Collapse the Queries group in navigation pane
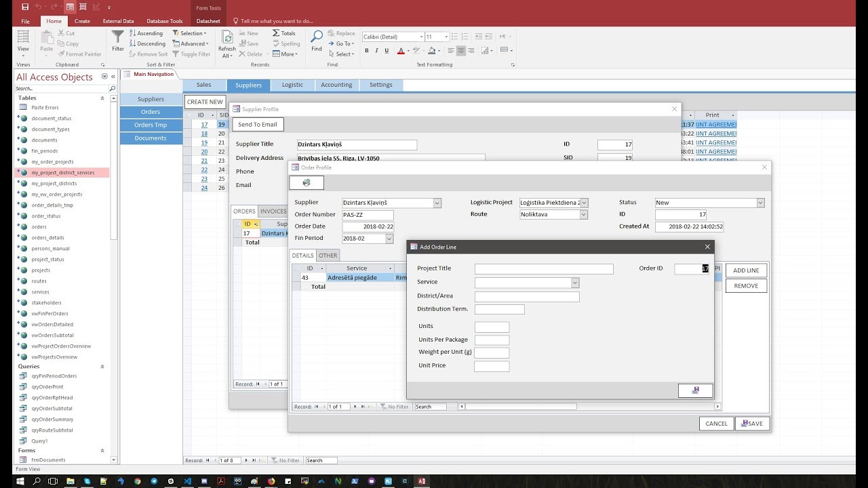The height and width of the screenshot is (488, 868). tap(102, 367)
